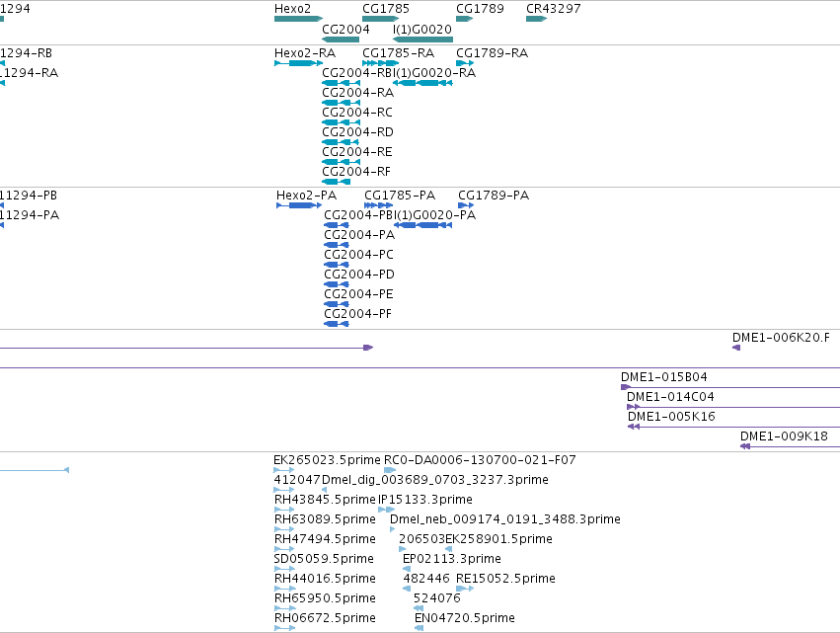Screen dimensions: 840x633
Task: Click EST Dmel_dig_003689_0703_3237.3prime
Action: pyautogui.click(x=435, y=480)
